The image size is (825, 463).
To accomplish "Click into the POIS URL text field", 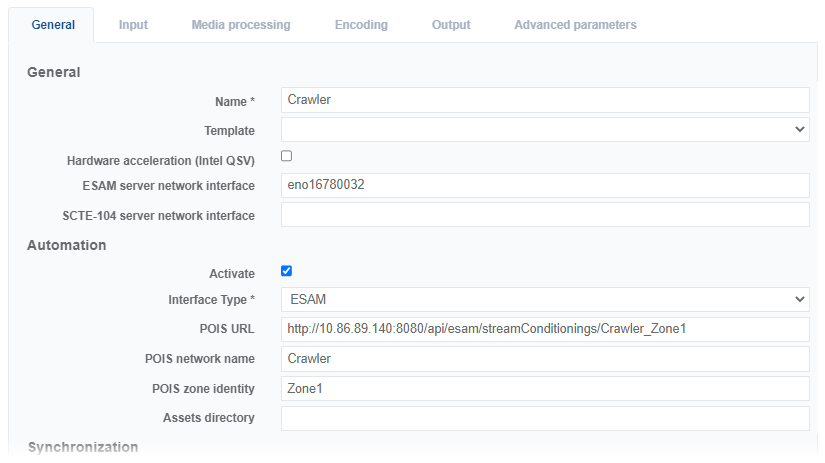I will 545,329.
